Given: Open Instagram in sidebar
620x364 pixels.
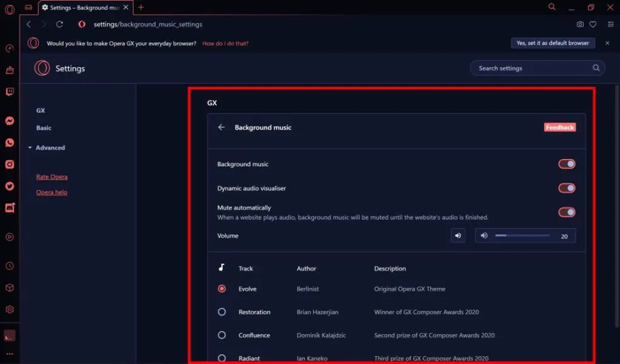Looking at the screenshot, I should (x=10, y=164).
